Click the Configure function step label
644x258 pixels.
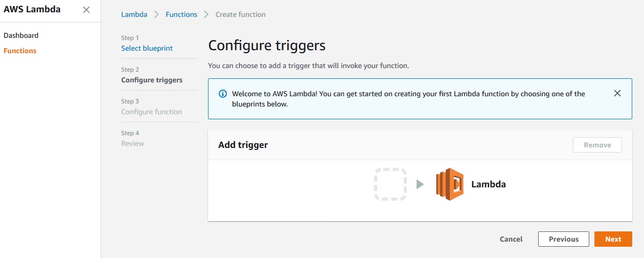pos(151,112)
